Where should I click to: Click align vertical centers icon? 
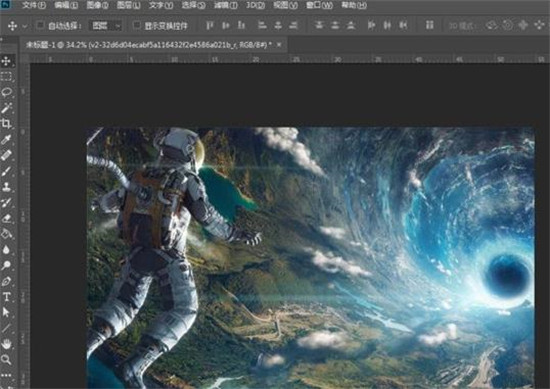pyautogui.click(x=226, y=25)
